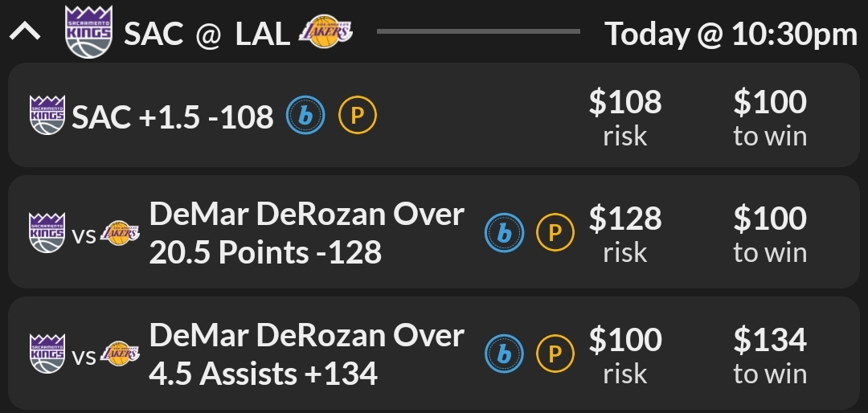Select DeMar DeRozan Over 4.5 Assists bet
The width and height of the screenshot is (868, 413).
click(306, 354)
